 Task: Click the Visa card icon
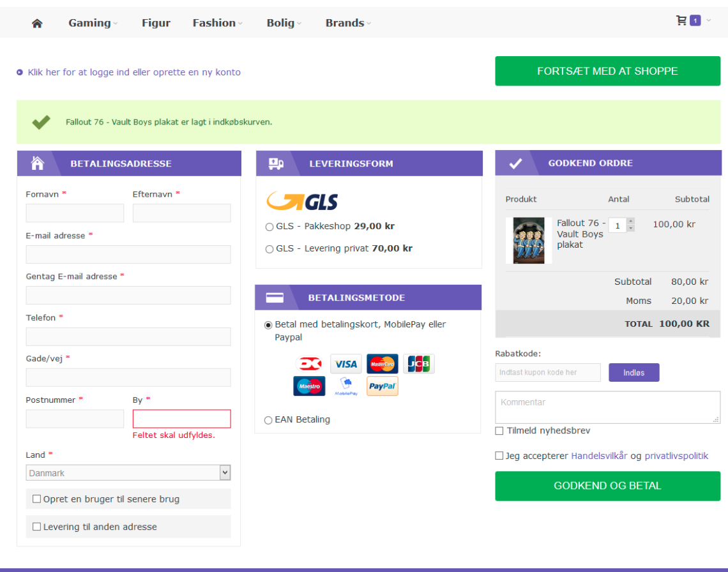[x=345, y=364]
